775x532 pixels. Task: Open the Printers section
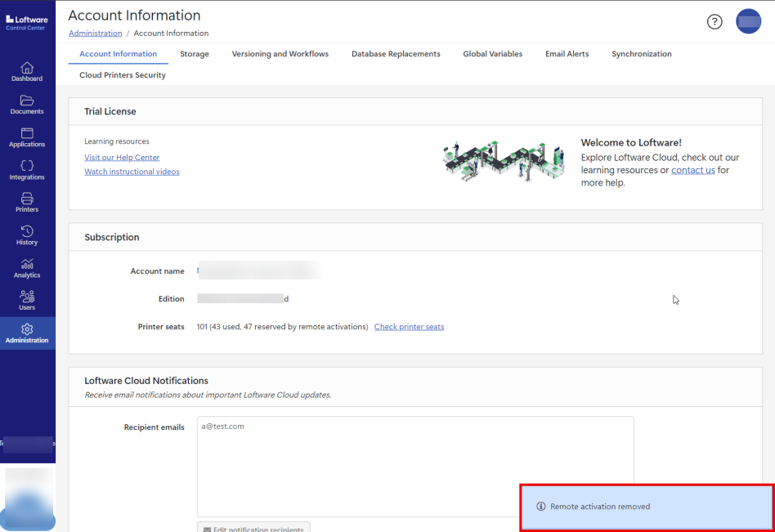[x=27, y=202]
